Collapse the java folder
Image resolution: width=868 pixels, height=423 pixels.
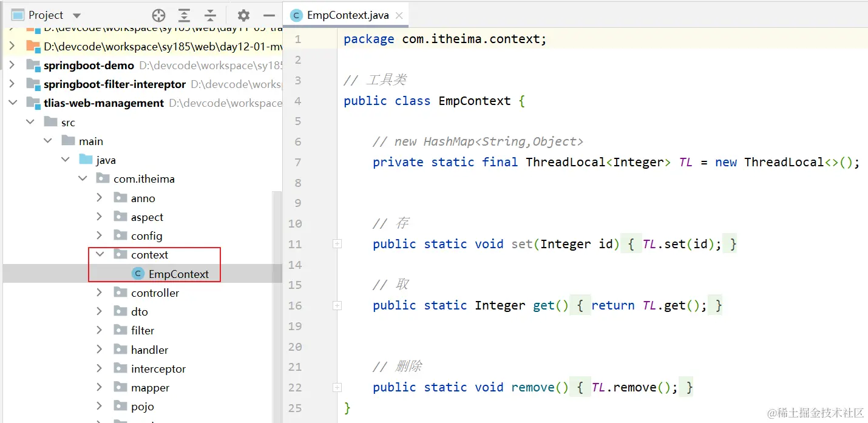point(65,160)
